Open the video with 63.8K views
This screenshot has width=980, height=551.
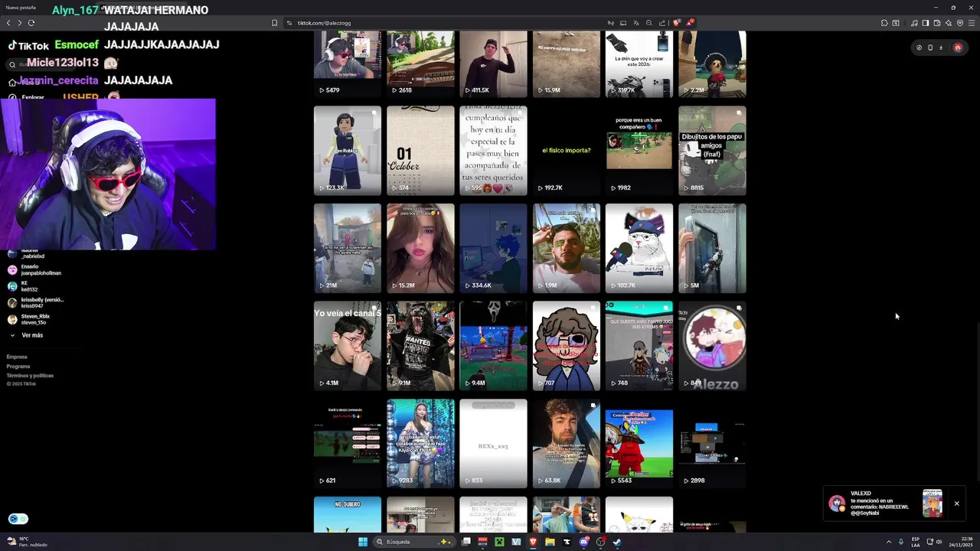[567, 443]
